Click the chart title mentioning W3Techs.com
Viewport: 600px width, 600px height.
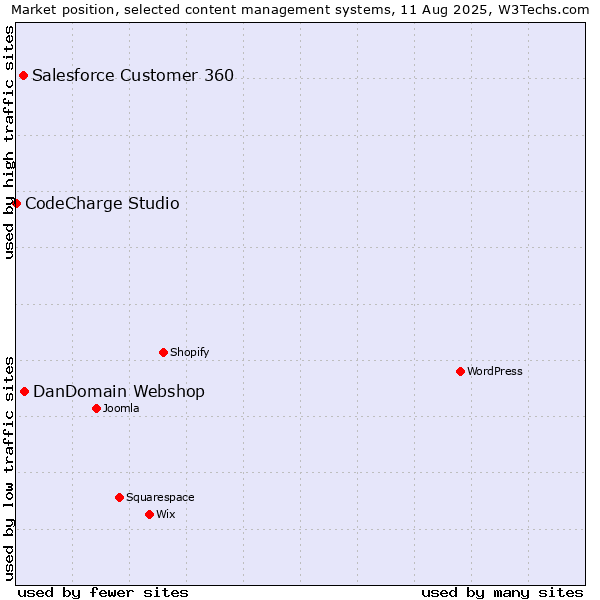point(300,10)
